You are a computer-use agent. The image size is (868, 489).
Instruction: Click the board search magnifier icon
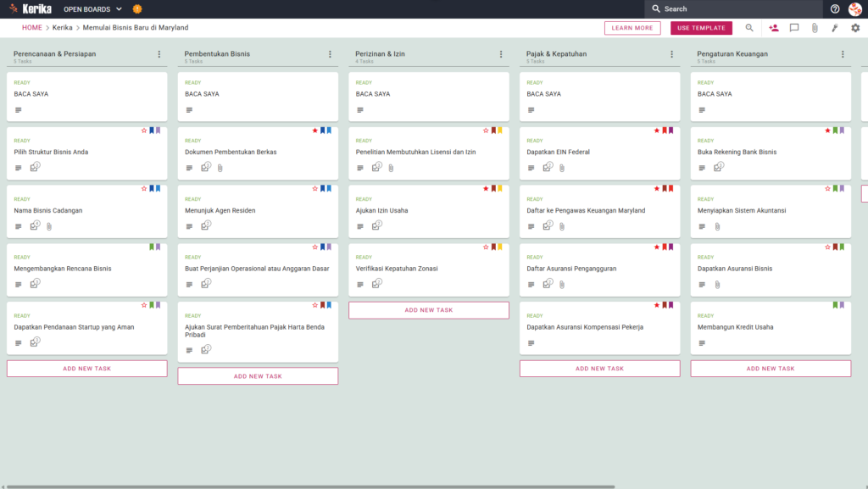point(749,28)
